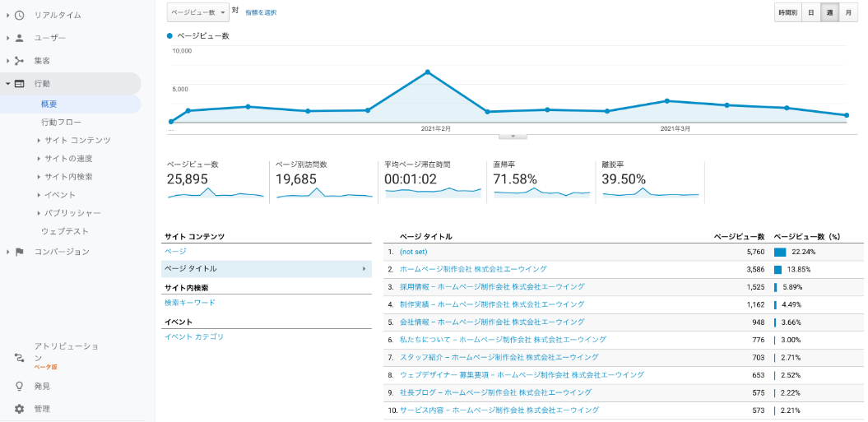The width and height of the screenshot is (868, 422).
Task: Click the behavior icon beside 行動
Action: [19, 84]
